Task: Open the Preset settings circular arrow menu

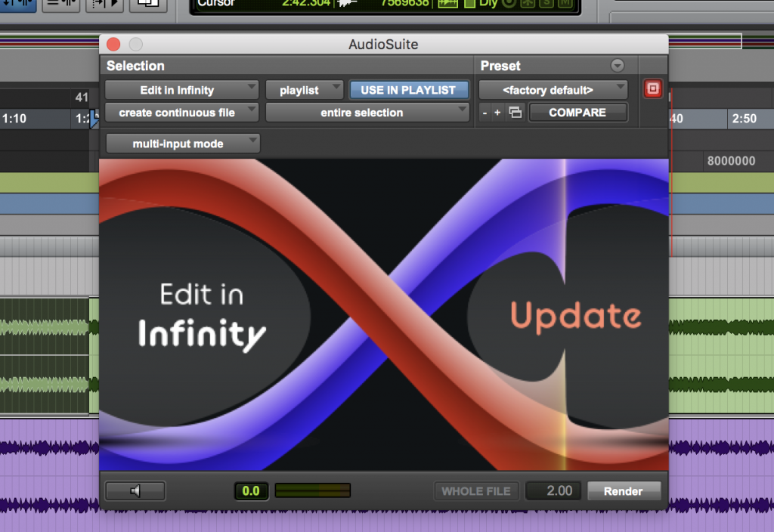Action: [618, 66]
